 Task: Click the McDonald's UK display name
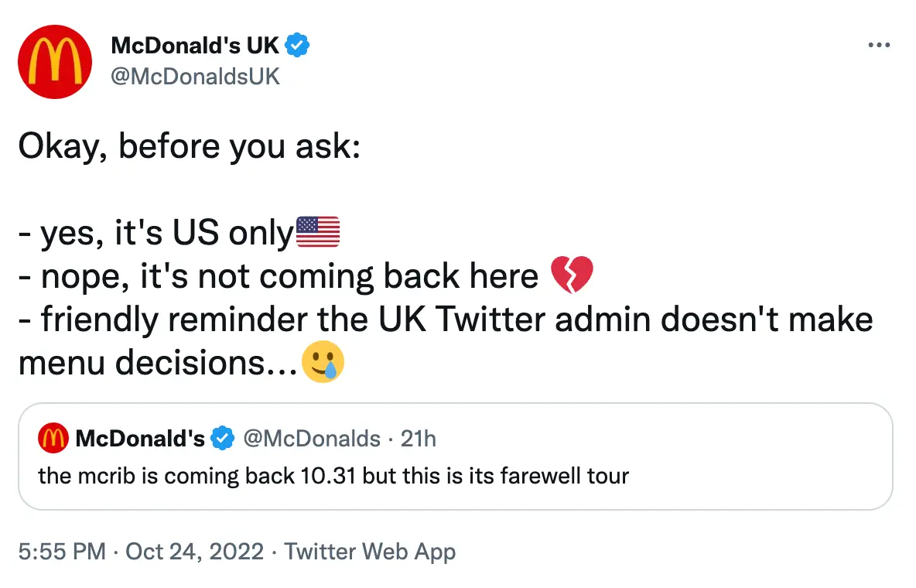[x=195, y=45]
